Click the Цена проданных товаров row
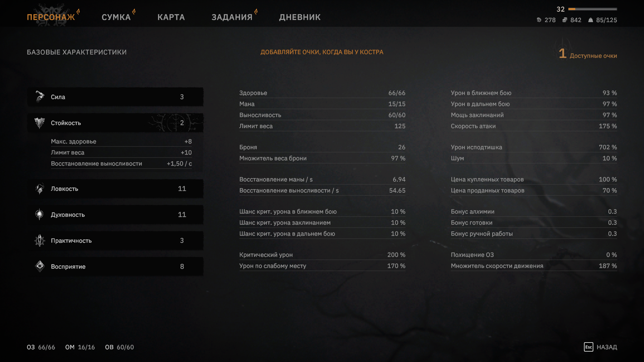This screenshot has width=644, height=362. [534, 190]
